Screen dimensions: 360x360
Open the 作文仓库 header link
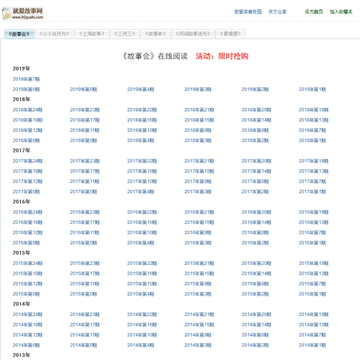click(x=277, y=12)
